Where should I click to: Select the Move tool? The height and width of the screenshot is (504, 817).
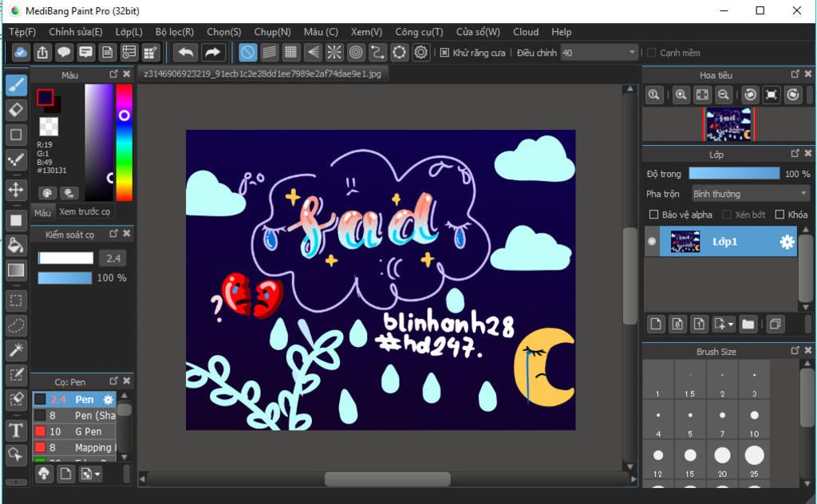16,190
